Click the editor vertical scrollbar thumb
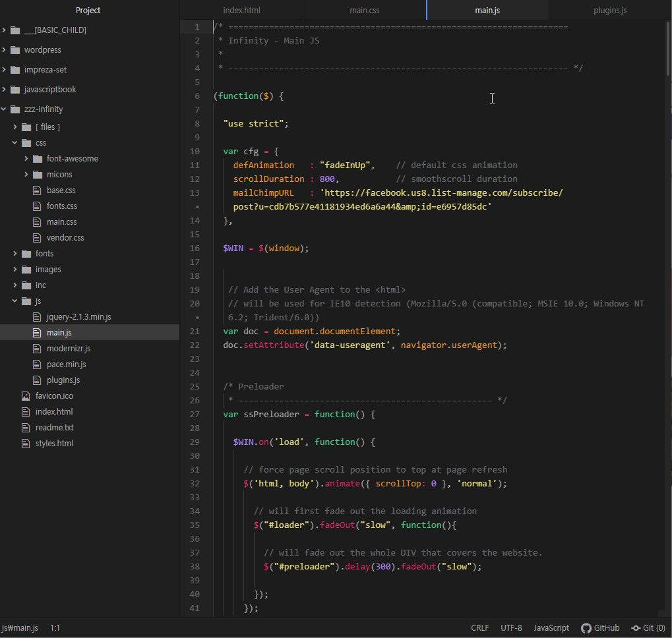The width and height of the screenshot is (672, 638). tap(668, 49)
